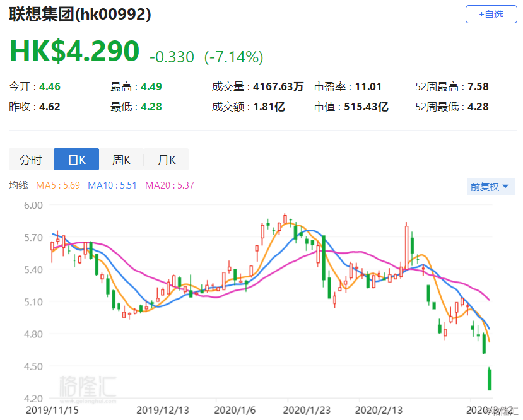Viewport: 523px width, 420px height.
Task: Click 成交量 value 4167.63万
Action: 278,86
